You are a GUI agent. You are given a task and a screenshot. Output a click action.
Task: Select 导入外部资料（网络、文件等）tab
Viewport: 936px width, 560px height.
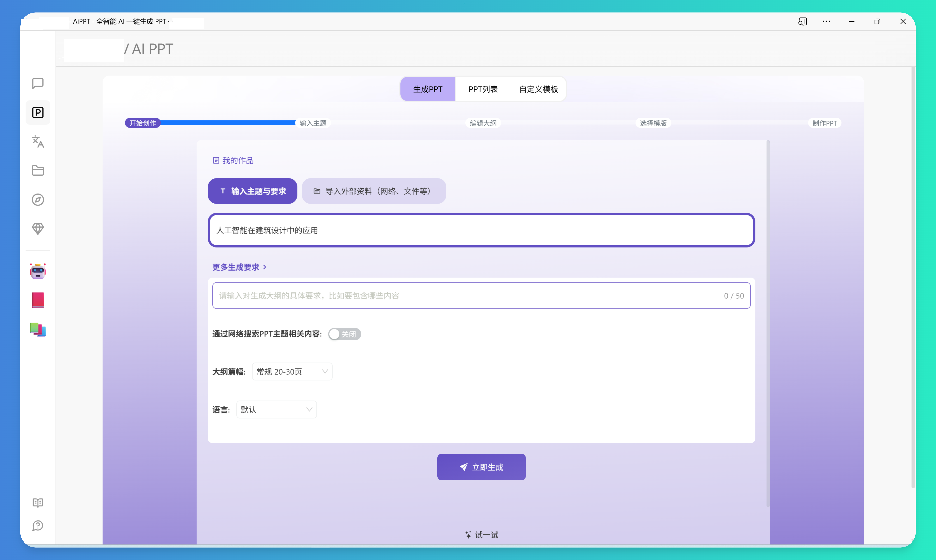pyautogui.click(x=374, y=191)
